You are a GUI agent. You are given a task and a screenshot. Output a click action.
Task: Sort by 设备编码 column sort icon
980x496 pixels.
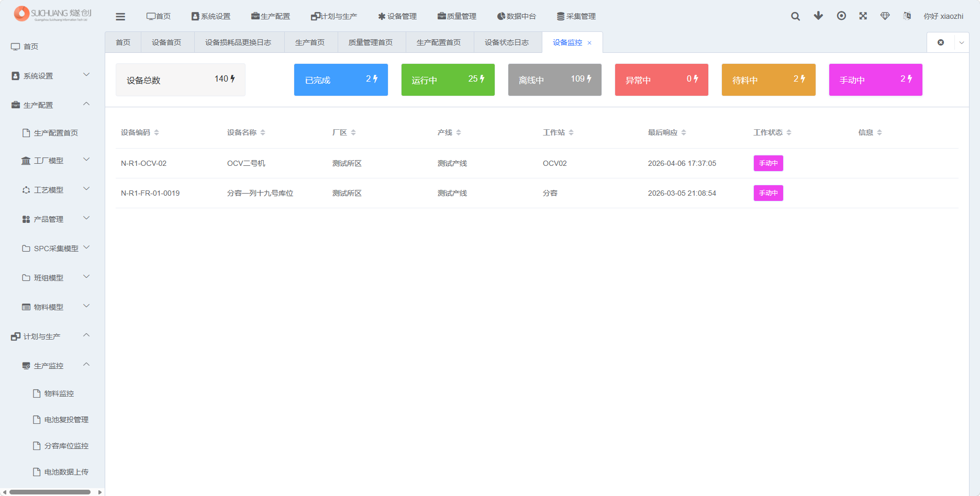tap(157, 132)
